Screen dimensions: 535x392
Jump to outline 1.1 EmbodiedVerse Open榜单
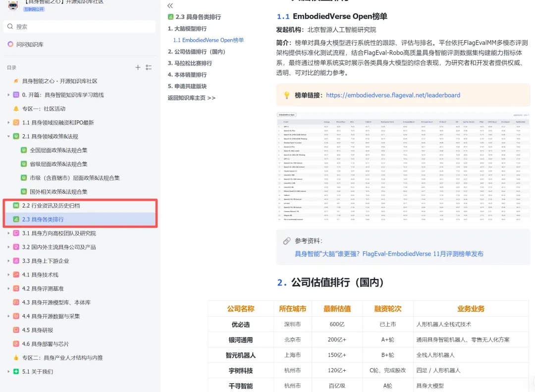point(209,40)
